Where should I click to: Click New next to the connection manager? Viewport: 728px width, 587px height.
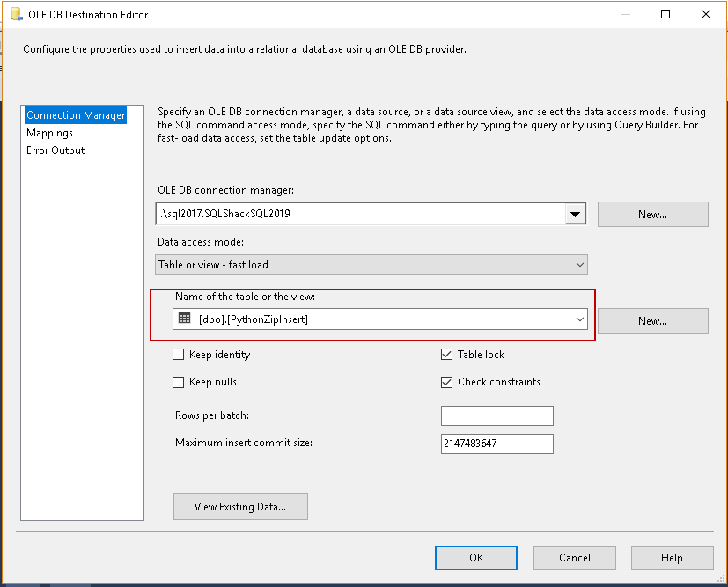click(652, 214)
